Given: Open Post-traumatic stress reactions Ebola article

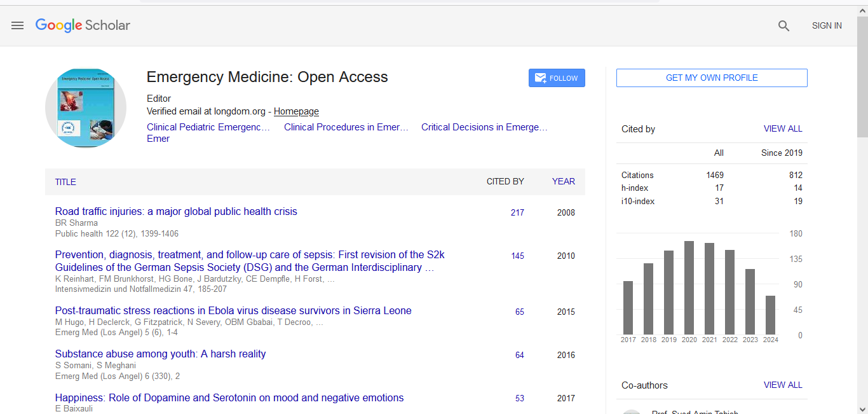Looking at the screenshot, I should click(233, 311).
